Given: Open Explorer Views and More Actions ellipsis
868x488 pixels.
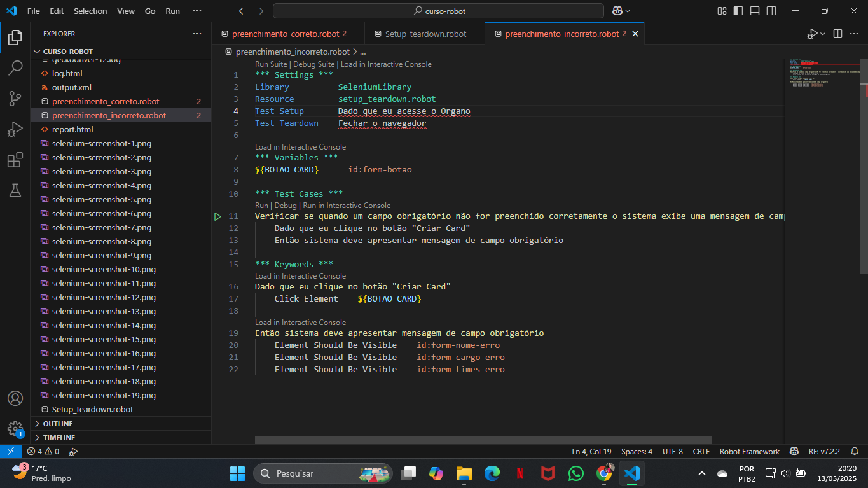Looking at the screenshot, I should click(197, 34).
